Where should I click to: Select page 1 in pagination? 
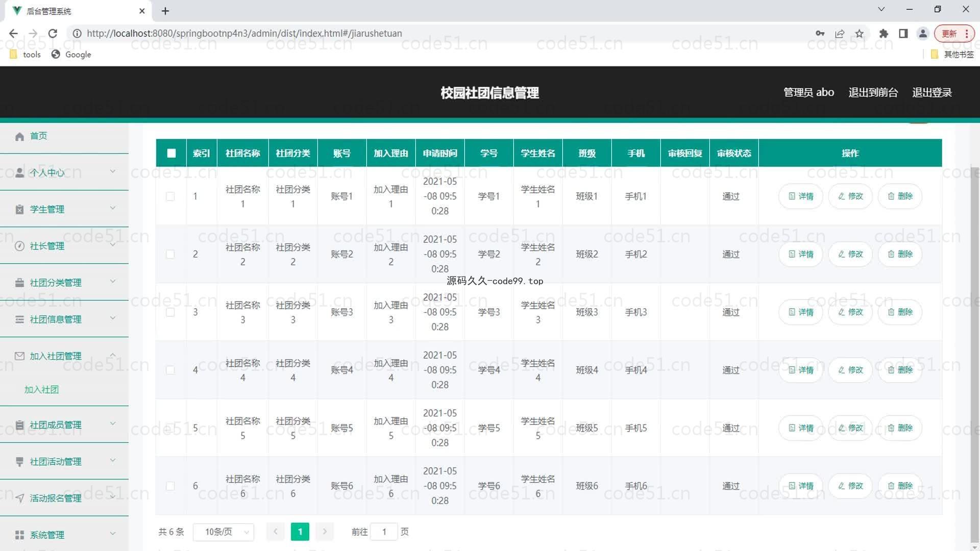coord(300,532)
